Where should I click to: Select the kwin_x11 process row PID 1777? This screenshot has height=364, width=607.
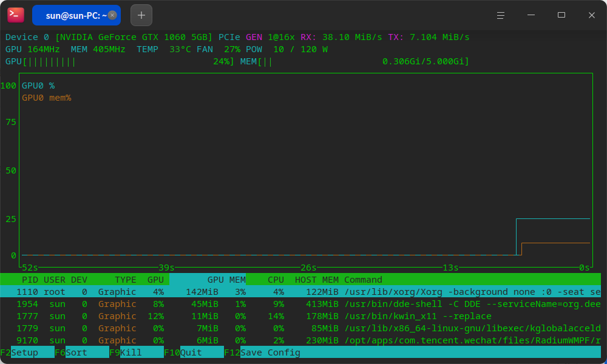tap(300, 316)
